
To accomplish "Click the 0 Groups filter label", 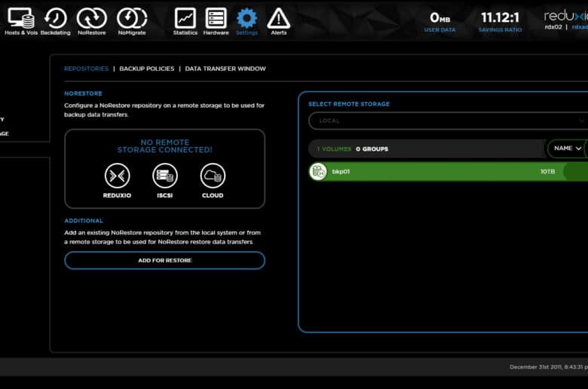I will [372, 149].
